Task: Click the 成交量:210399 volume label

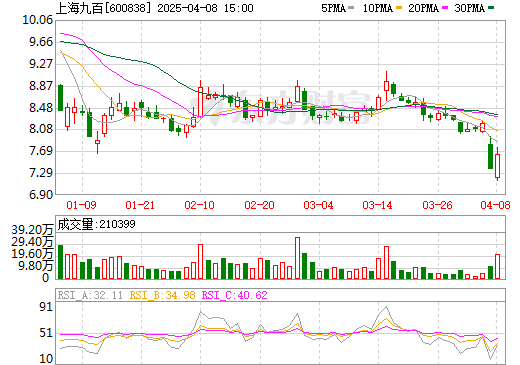Action: 96,224
